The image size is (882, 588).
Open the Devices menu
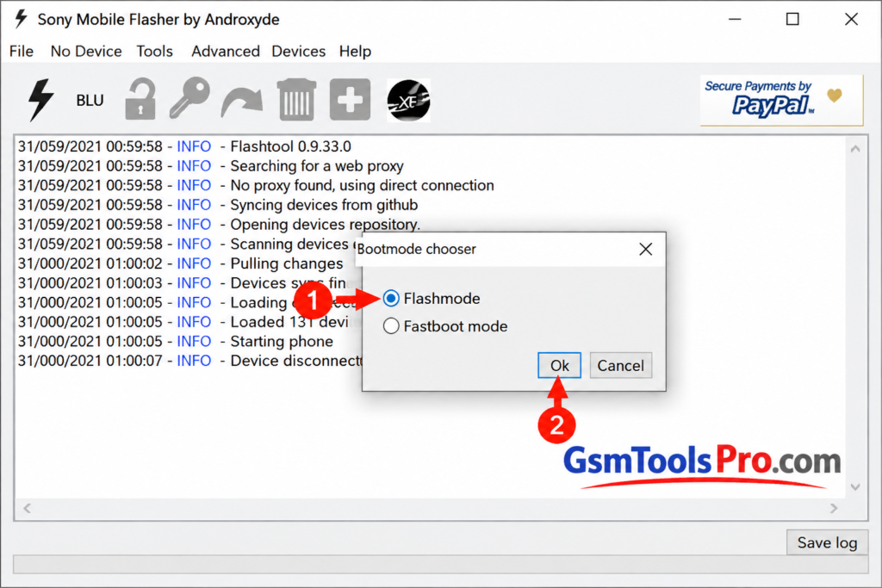[299, 51]
